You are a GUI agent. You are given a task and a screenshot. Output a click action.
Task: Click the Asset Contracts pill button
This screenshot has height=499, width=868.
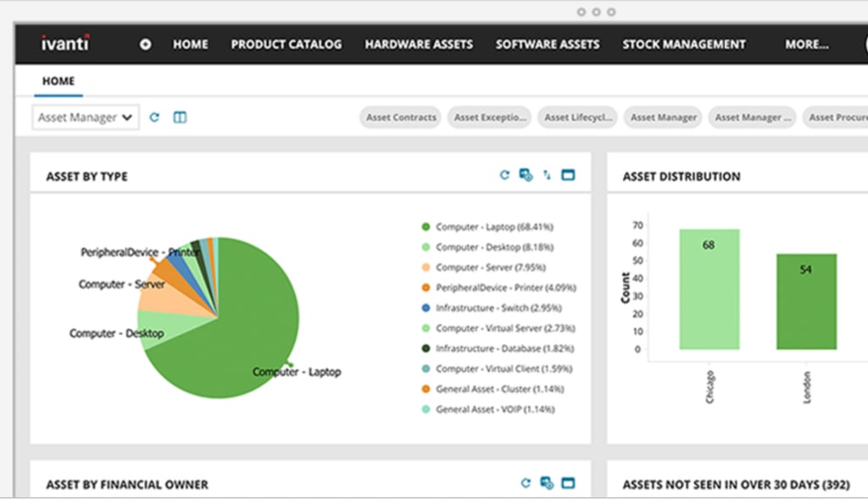[401, 117]
